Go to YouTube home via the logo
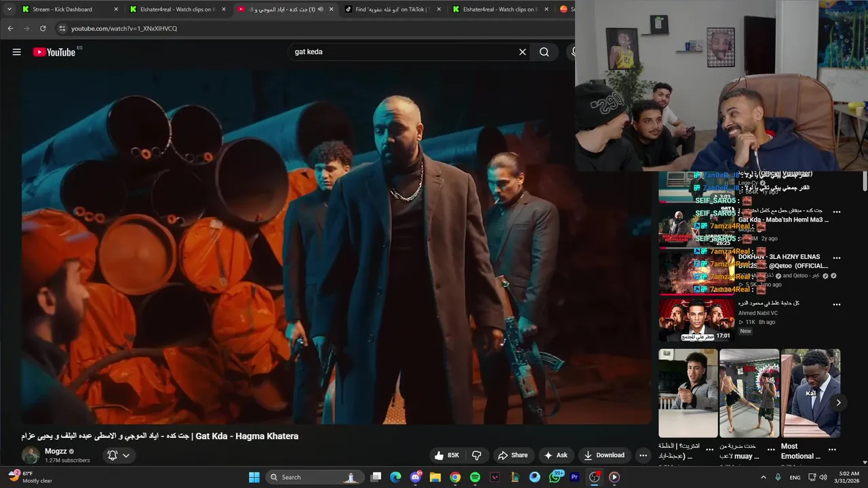The height and width of the screenshot is (488, 868). (x=54, y=52)
